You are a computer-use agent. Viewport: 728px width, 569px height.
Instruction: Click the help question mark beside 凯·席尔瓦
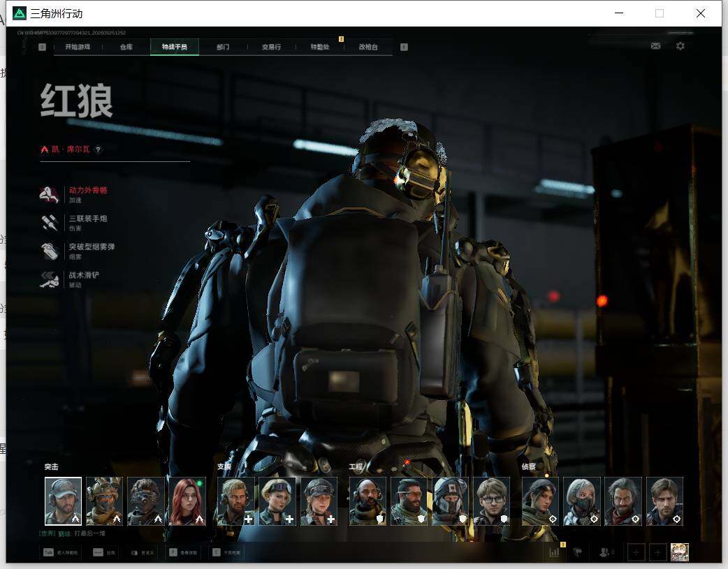[x=98, y=149]
